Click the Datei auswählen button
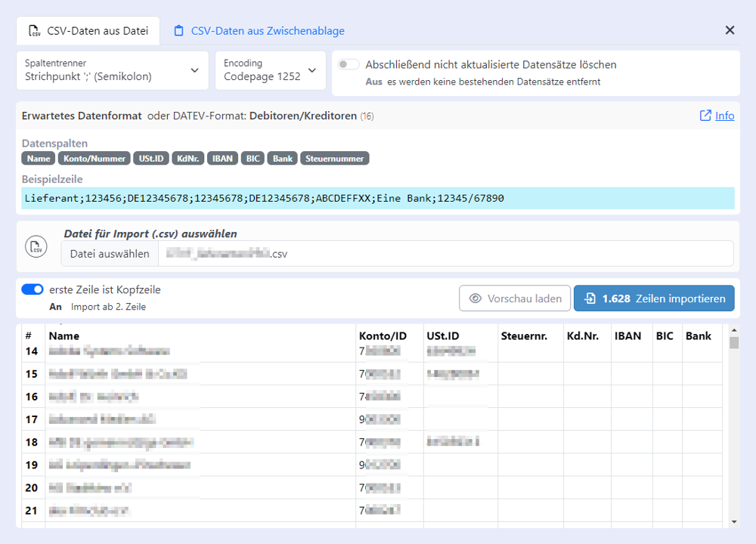 110,253
